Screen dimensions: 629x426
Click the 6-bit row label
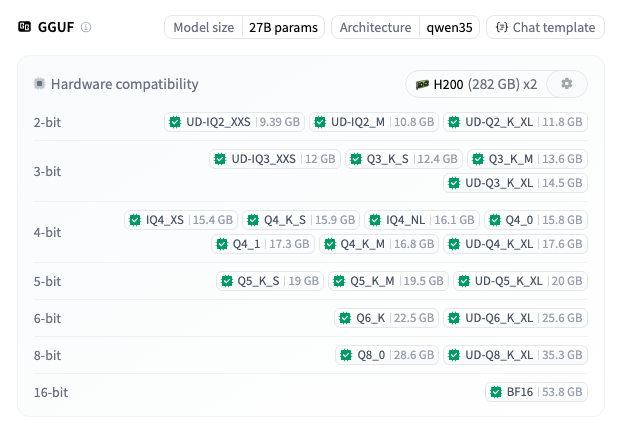pos(47,318)
